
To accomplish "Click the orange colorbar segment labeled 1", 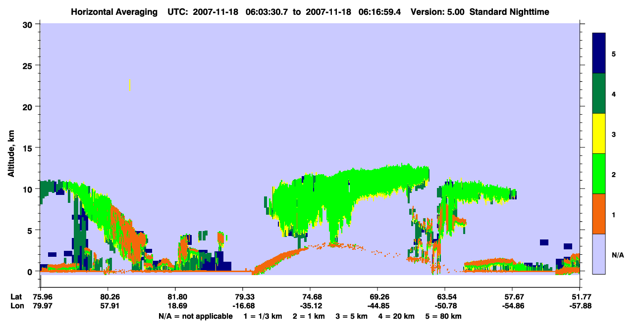I will (599, 214).
